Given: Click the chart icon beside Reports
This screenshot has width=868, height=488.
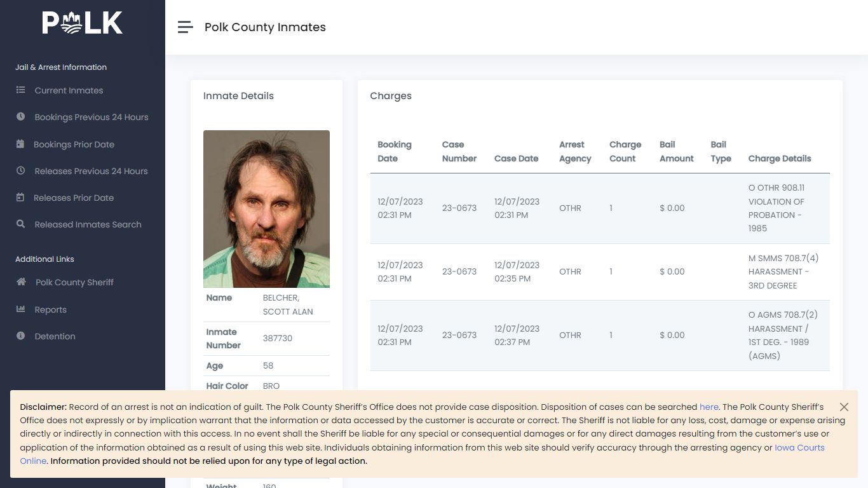Looking at the screenshot, I should [x=21, y=309].
